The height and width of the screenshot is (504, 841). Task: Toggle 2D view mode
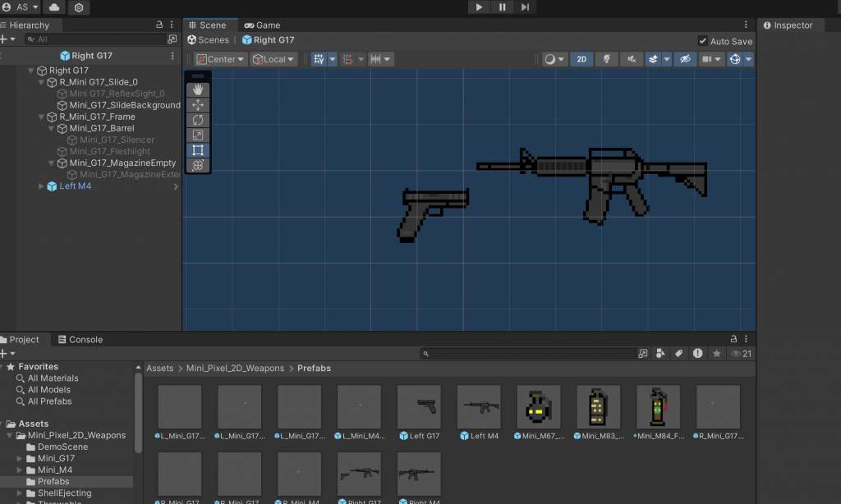point(581,59)
